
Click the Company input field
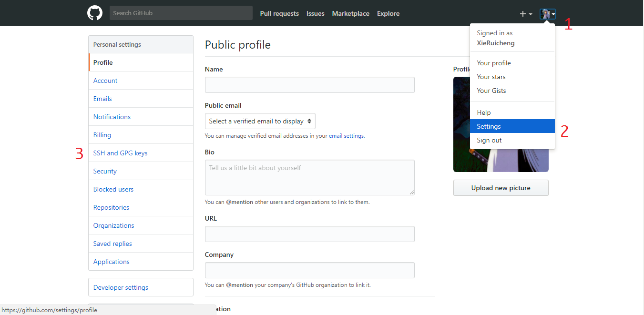click(309, 270)
